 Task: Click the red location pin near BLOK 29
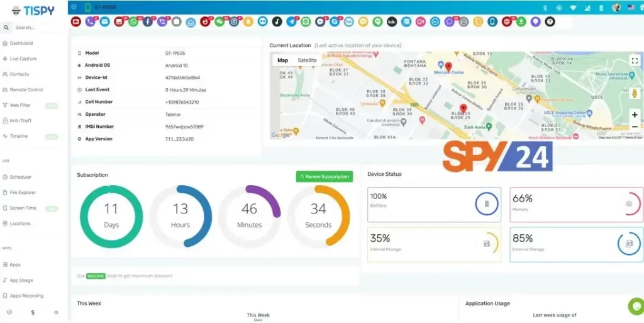(464, 109)
